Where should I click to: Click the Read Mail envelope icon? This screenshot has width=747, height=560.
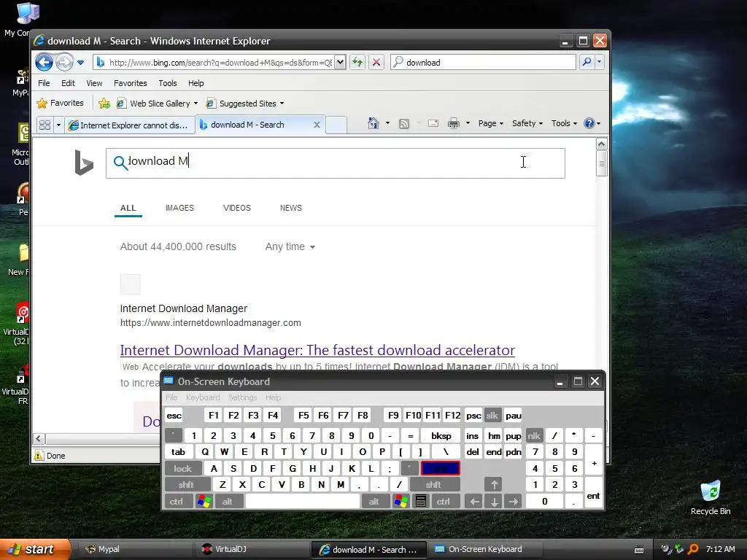pos(433,123)
